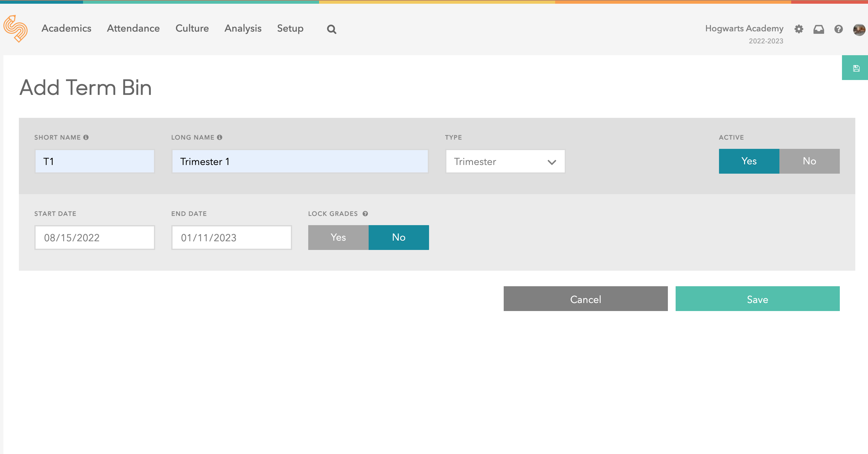Expand the Type Trimester dropdown
The height and width of the screenshot is (454, 868).
[505, 162]
